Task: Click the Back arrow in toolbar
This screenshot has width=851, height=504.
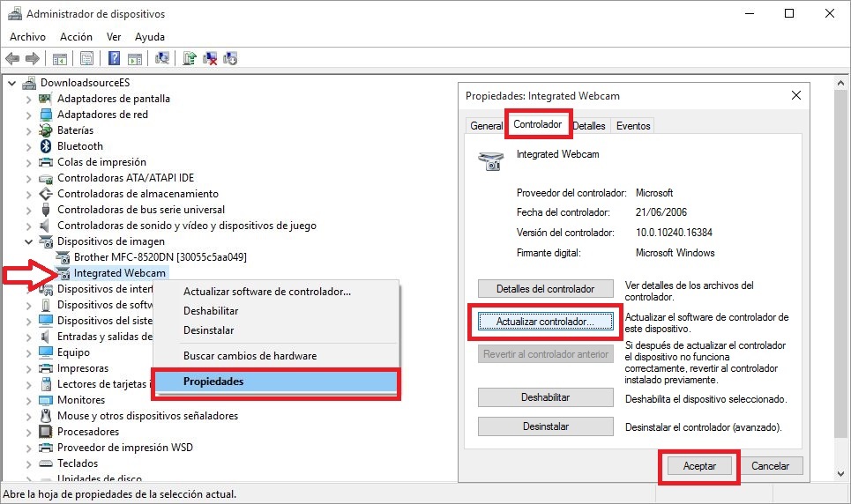Action: (12, 58)
